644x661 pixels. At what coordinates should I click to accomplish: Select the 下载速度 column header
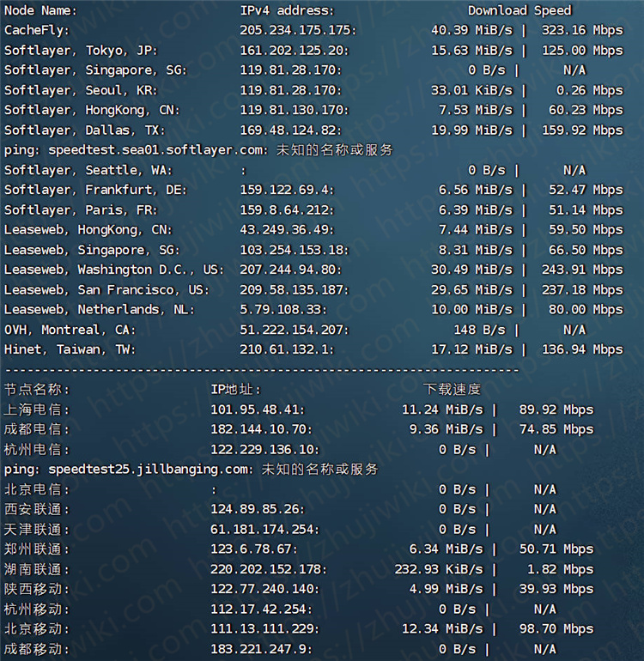tap(452, 390)
